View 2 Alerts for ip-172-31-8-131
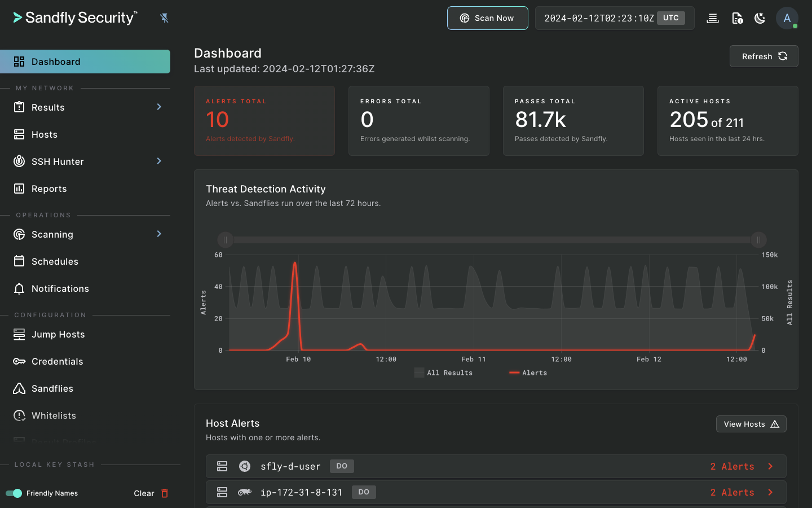 coord(732,492)
